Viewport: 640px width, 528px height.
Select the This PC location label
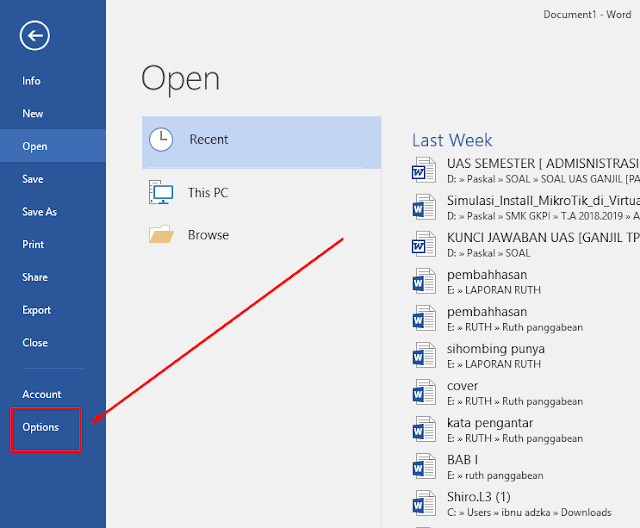pos(208,193)
